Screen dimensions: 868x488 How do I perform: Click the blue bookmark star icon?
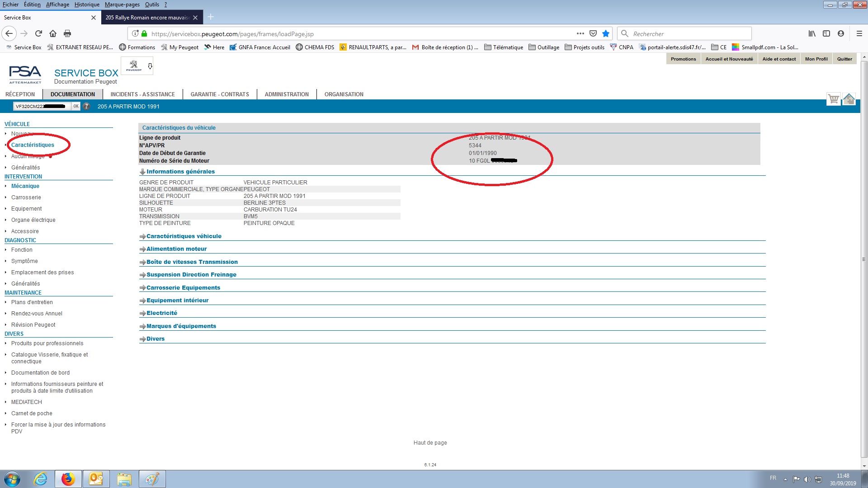pyautogui.click(x=606, y=33)
